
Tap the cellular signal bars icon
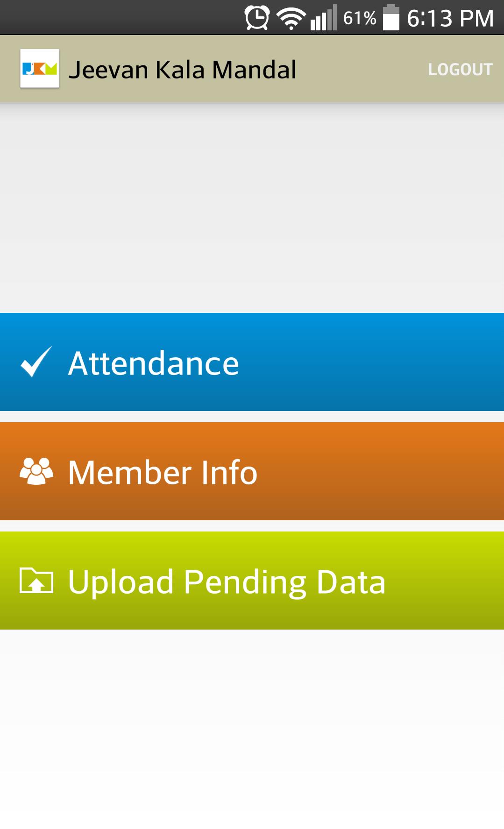[323, 19]
